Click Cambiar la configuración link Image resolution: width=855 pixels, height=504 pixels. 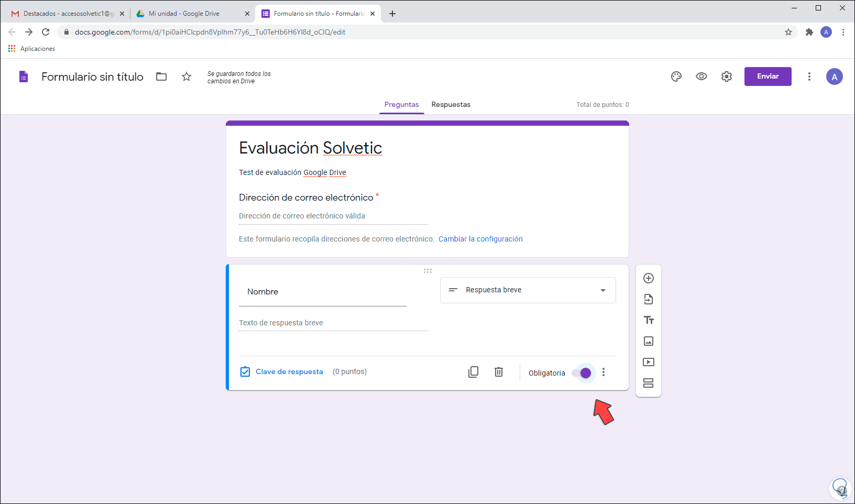[x=480, y=239]
